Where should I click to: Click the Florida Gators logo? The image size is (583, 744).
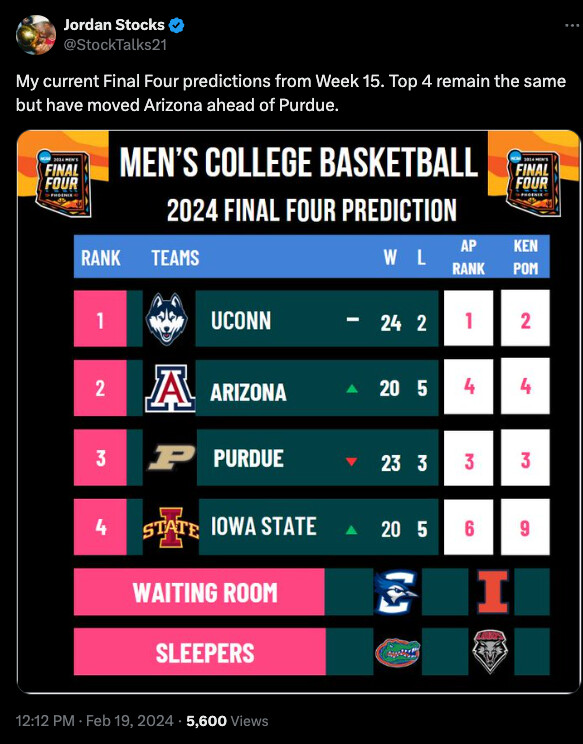coord(398,652)
